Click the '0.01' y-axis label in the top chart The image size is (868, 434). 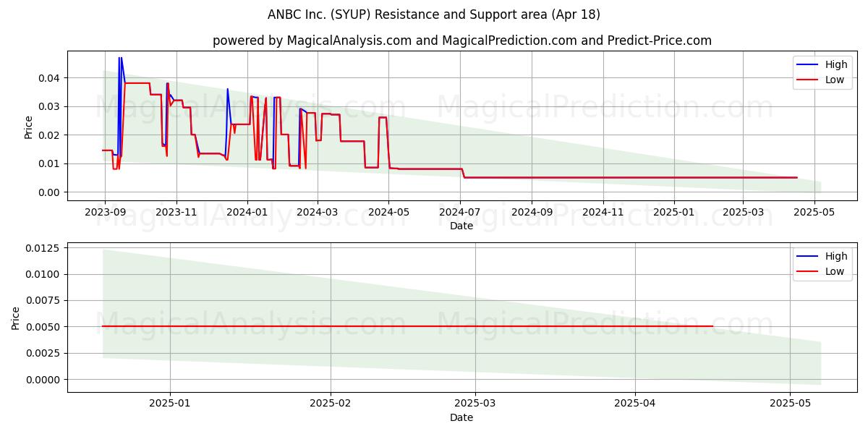tap(49, 163)
